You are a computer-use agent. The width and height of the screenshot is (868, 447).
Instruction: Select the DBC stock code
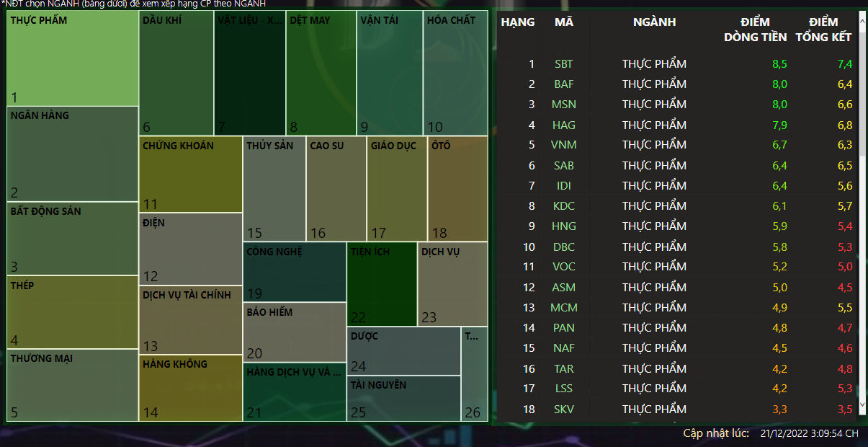564,247
